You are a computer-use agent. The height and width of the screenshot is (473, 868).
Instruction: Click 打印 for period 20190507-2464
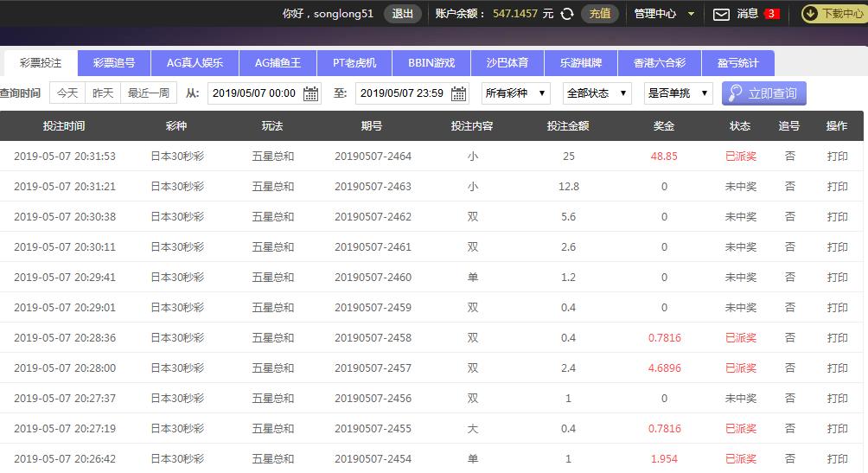pyautogui.click(x=837, y=157)
